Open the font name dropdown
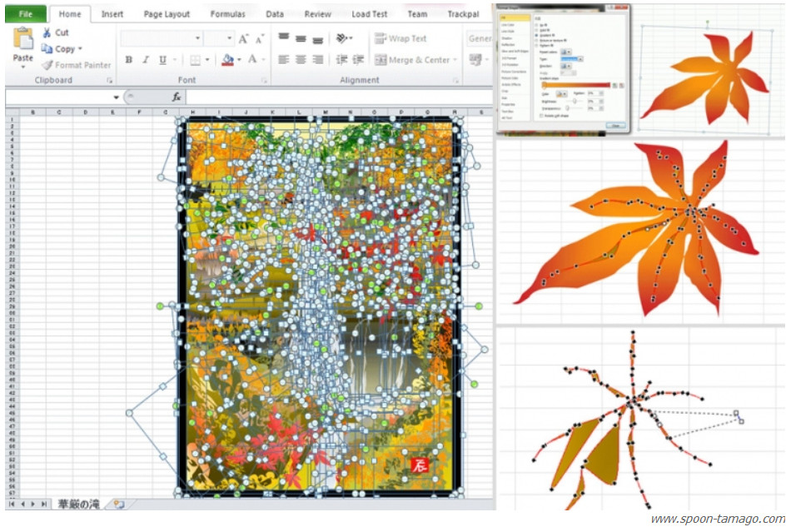The image size is (791, 532). coord(198,39)
